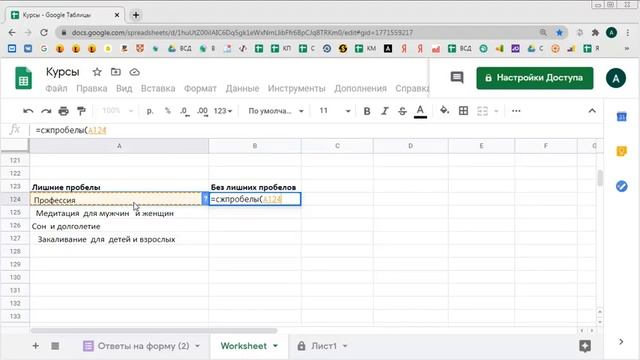640x360 pixels.
Task: Open the Google Sheets home icon
Action: coord(23,78)
